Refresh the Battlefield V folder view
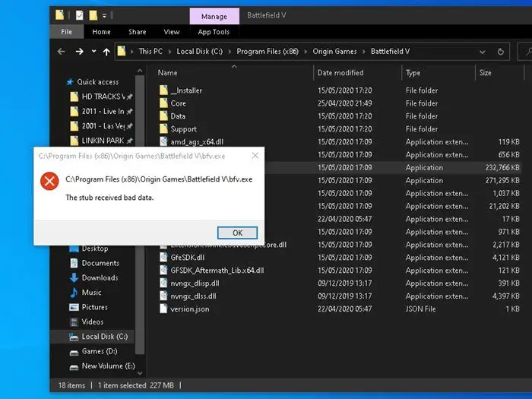Screen dimensions: 532x399 [500, 52]
